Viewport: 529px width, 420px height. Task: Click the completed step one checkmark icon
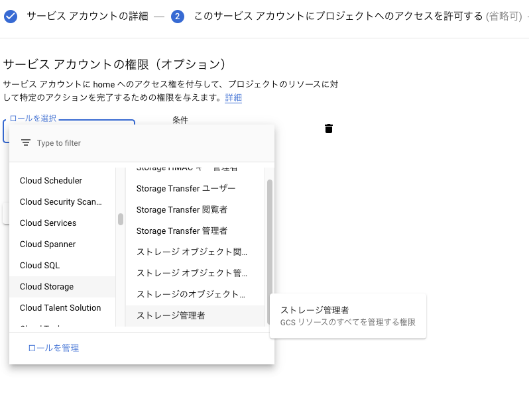tap(11, 17)
